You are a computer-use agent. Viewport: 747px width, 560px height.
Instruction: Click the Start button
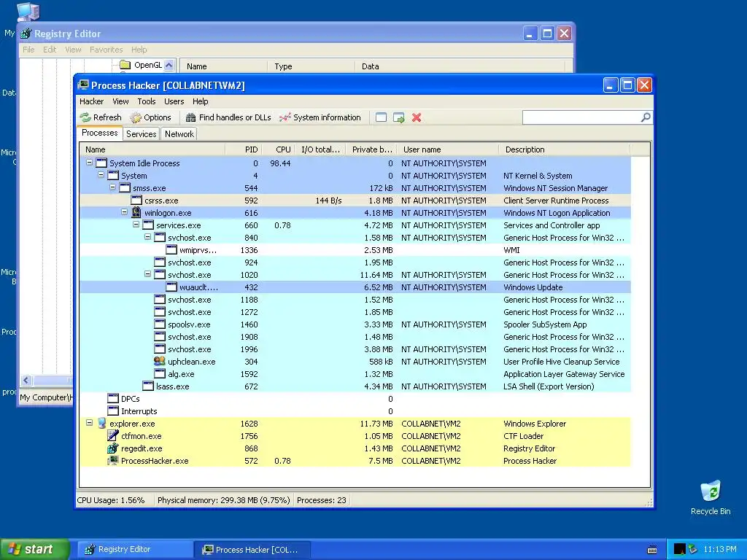(34, 550)
